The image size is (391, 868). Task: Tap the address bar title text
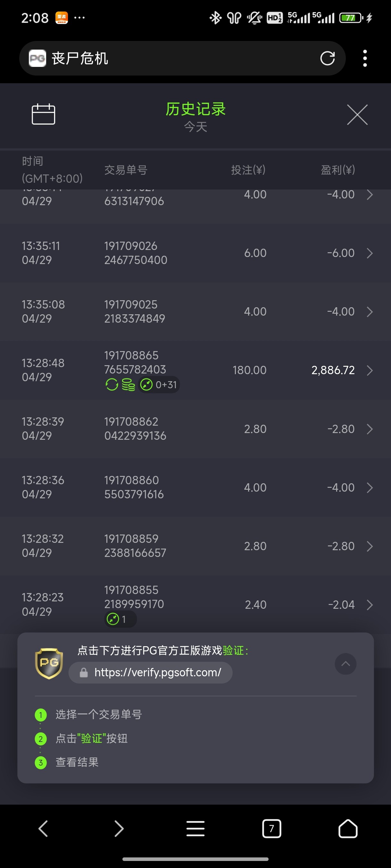point(80,58)
